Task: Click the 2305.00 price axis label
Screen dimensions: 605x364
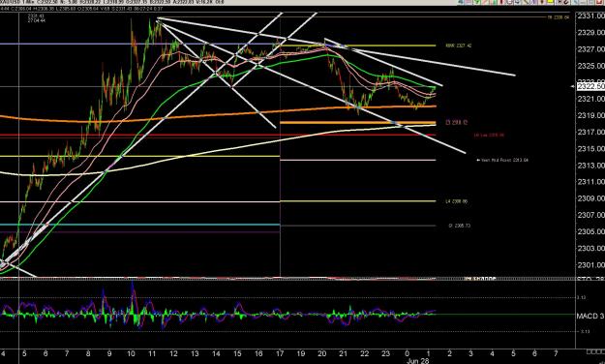Action: coord(590,231)
